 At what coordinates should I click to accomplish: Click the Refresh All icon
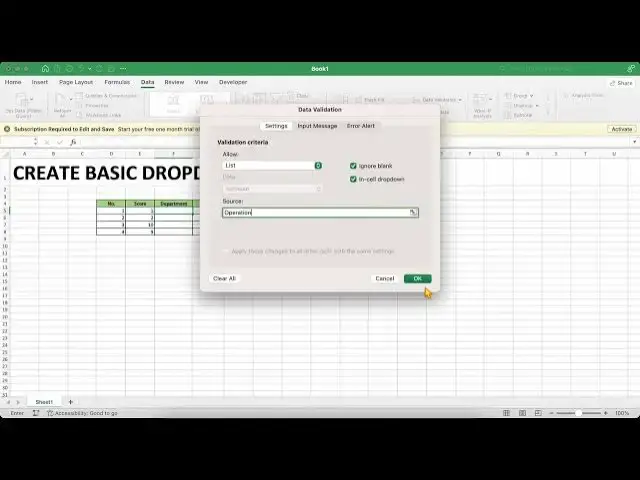click(61, 99)
